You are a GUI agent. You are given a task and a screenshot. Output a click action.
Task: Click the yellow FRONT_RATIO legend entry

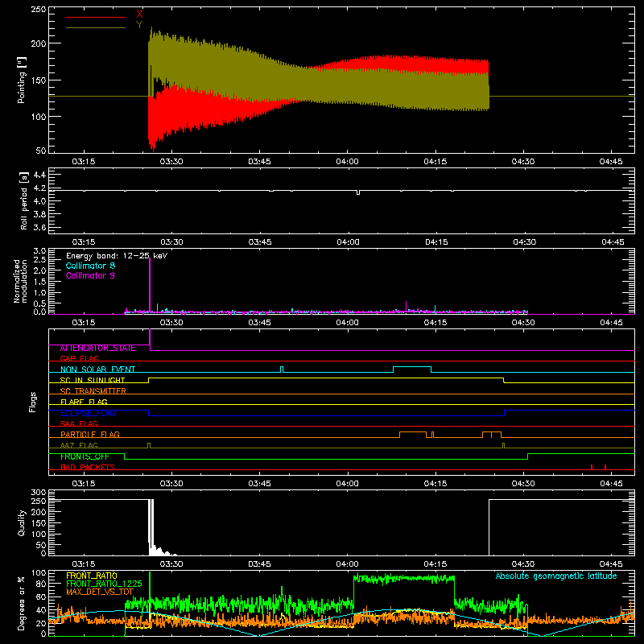[x=92, y=576]
